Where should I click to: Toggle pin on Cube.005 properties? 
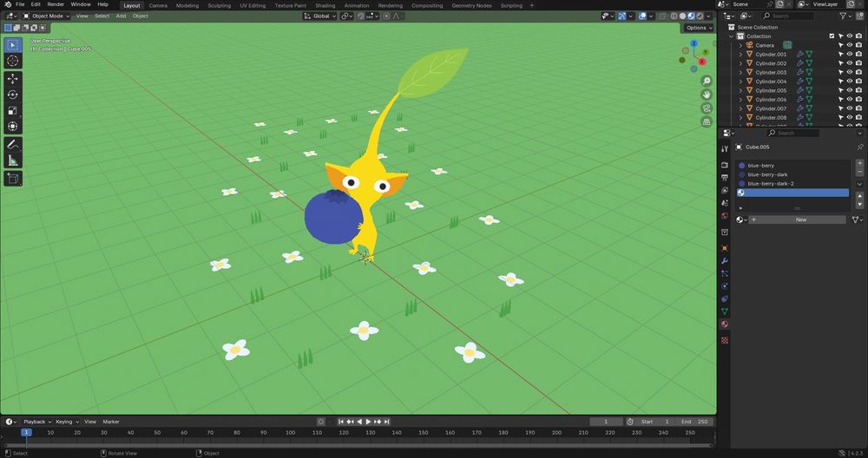pyautogui.click(x=859, y=147)
